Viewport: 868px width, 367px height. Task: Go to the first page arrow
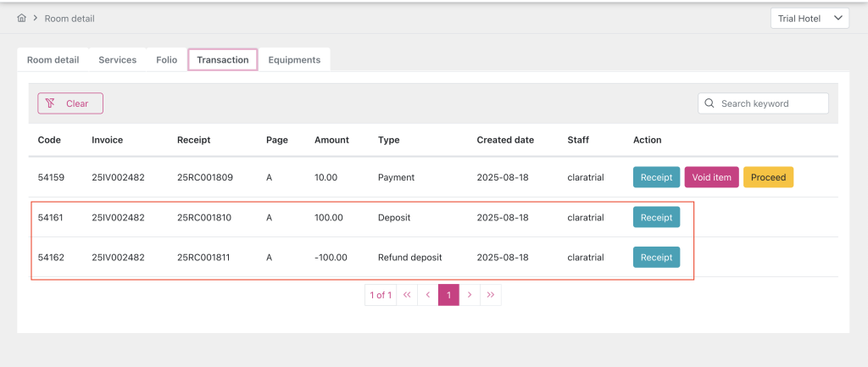click(x=408, y=295)
